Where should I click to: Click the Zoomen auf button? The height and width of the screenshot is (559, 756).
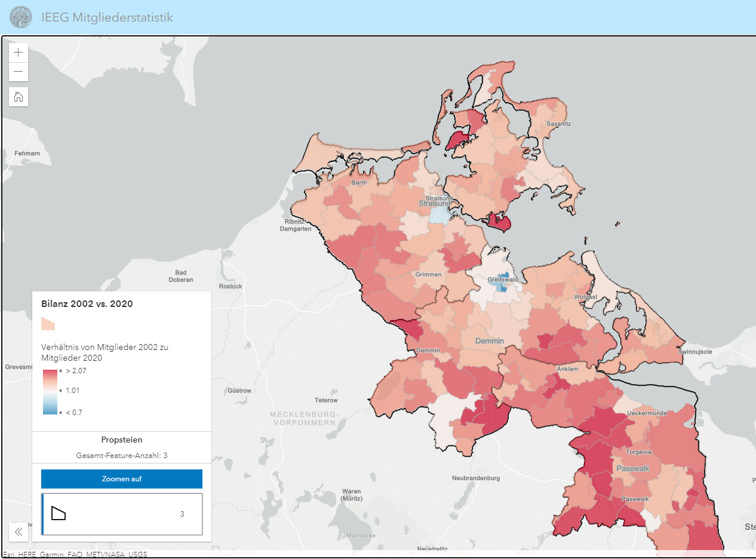(x=122, y=479)
